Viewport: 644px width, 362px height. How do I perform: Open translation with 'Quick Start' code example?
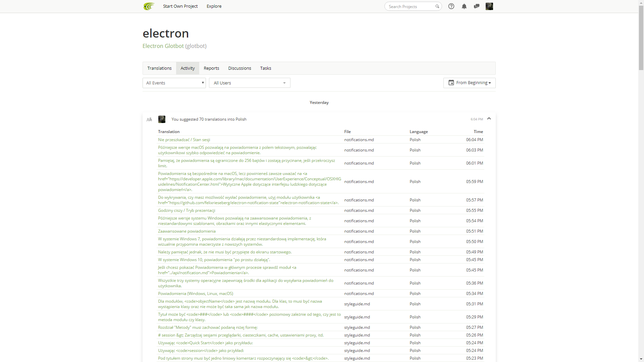click(x=205, y=343)
